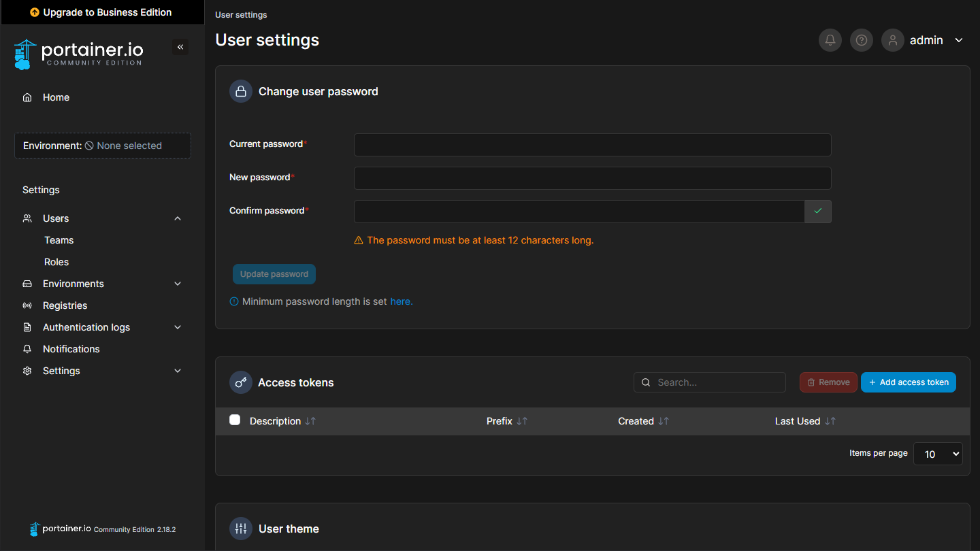Collapse sidebar using double chevron icon
The image size is (980, 551).
[x=180, y=47]
